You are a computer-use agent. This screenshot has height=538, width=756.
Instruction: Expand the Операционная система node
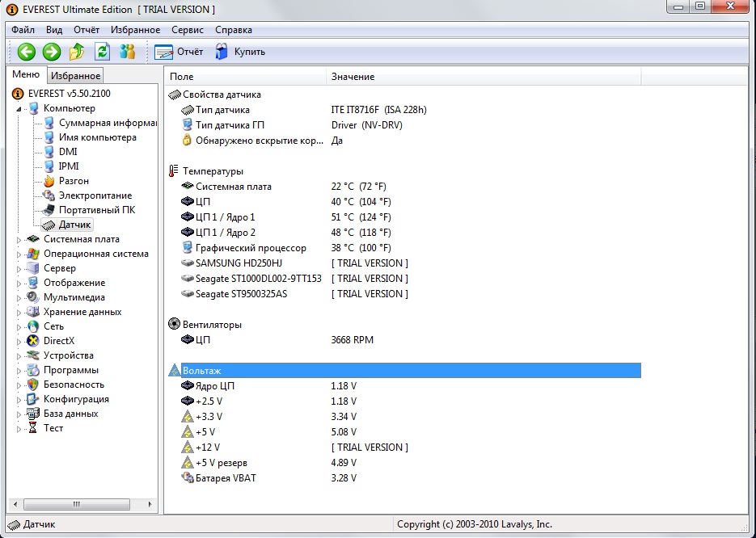(19, 254)
